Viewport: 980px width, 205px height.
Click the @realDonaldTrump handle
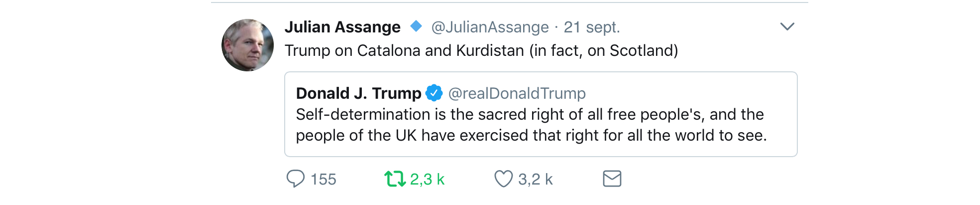click(x=517, y=93)
